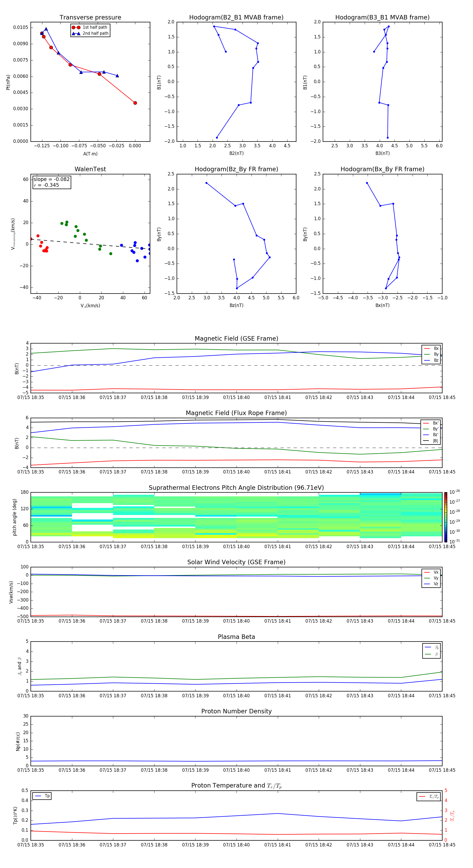
Task: Select the Tp legend entry
Action: coord(42,796)
